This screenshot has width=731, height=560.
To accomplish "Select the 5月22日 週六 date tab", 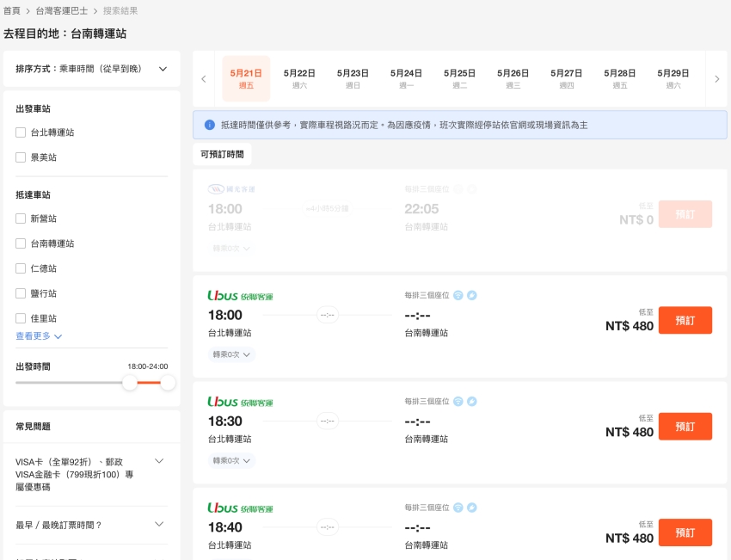I will coord(299,78).
